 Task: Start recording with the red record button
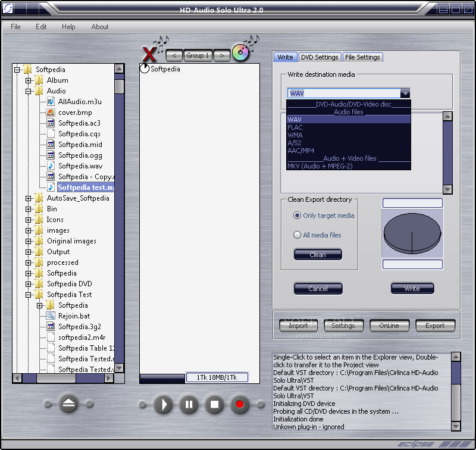(240, 404)
